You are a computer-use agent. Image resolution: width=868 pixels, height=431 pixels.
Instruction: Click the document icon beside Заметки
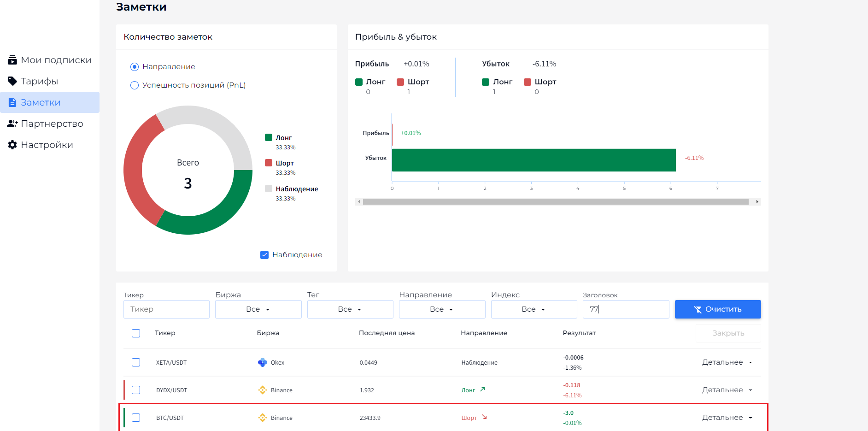coord(12,102)
